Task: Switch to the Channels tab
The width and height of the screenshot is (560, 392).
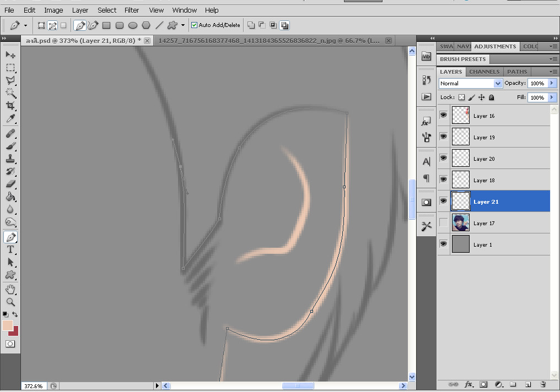Action: [x=484, y=72]
